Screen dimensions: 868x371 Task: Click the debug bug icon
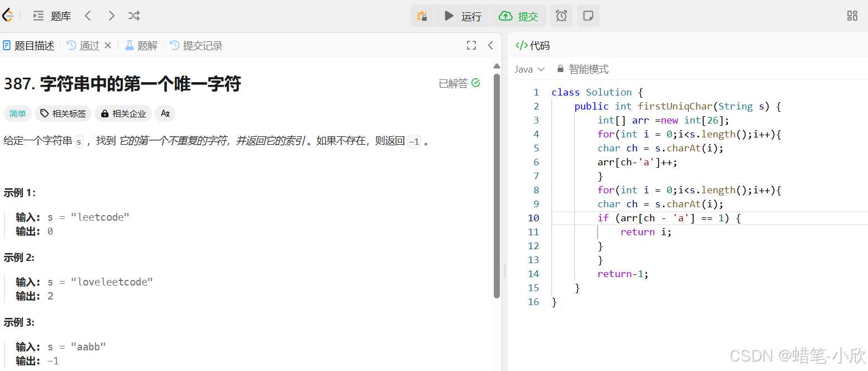pos(422,16)
